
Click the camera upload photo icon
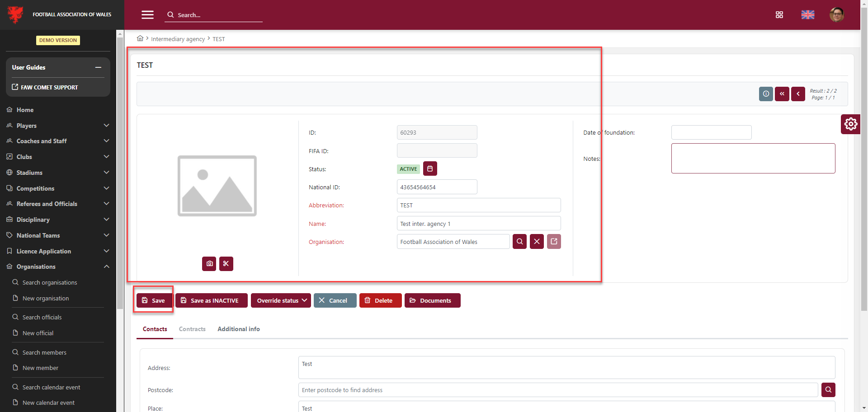[x=209, y=264]
